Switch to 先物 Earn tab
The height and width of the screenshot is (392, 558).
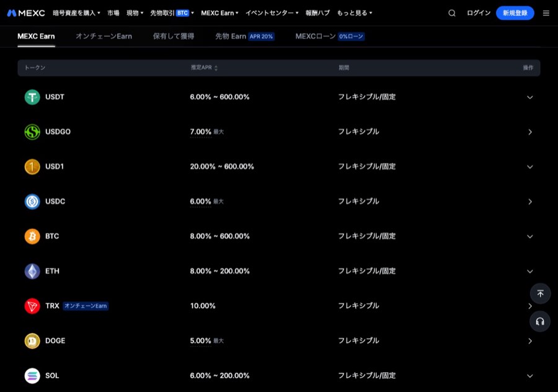[231, 37]
